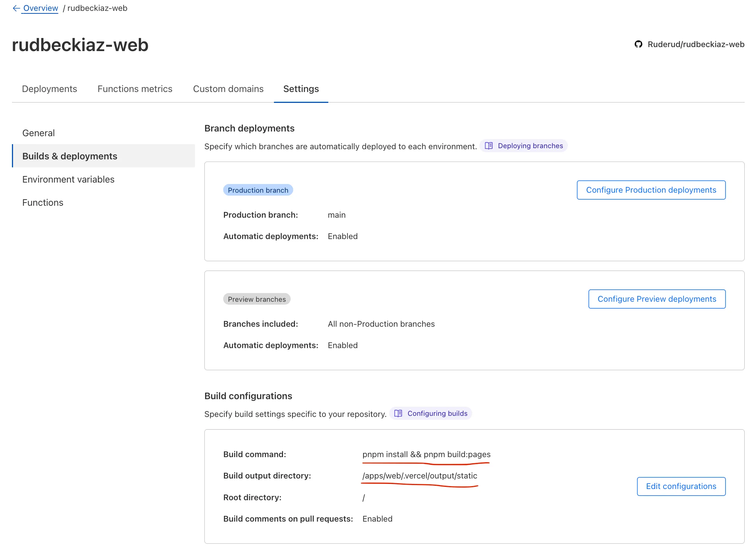Screen dimensions: 753x560
Task: Click the 'Root directory:' label
Action: pos(252,497)
